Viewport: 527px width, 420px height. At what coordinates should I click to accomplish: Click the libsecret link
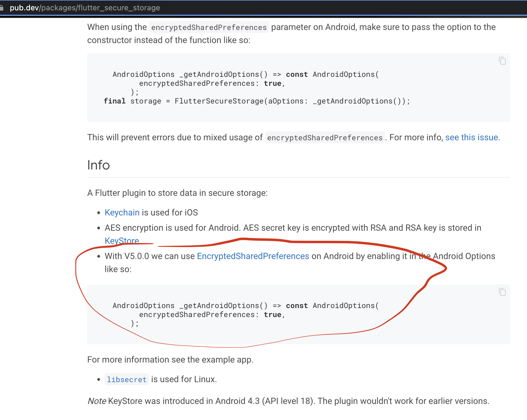127,379
